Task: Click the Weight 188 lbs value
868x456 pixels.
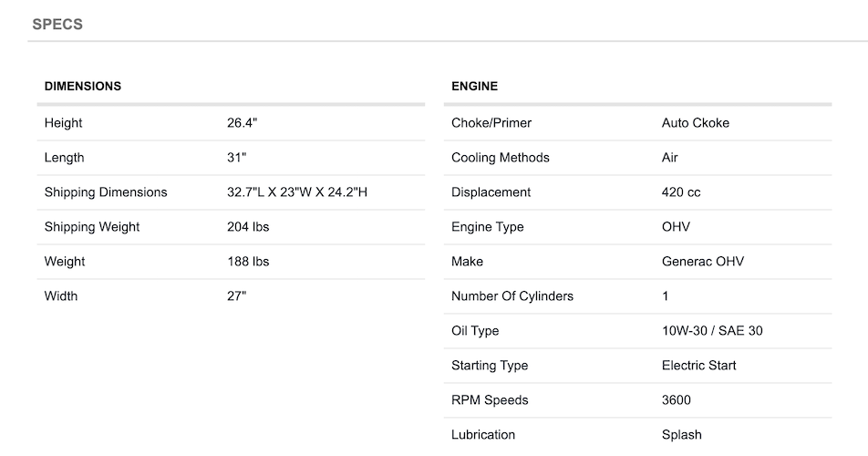Action: pyautogui.click(x=248, y=262)
